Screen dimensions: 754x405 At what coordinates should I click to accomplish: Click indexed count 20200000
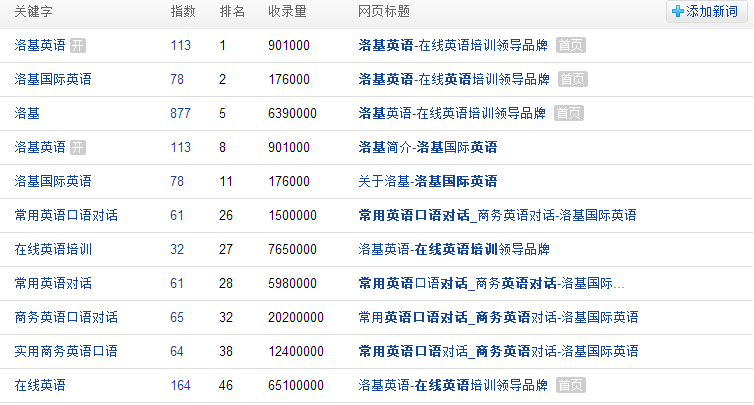pos(296,317)
